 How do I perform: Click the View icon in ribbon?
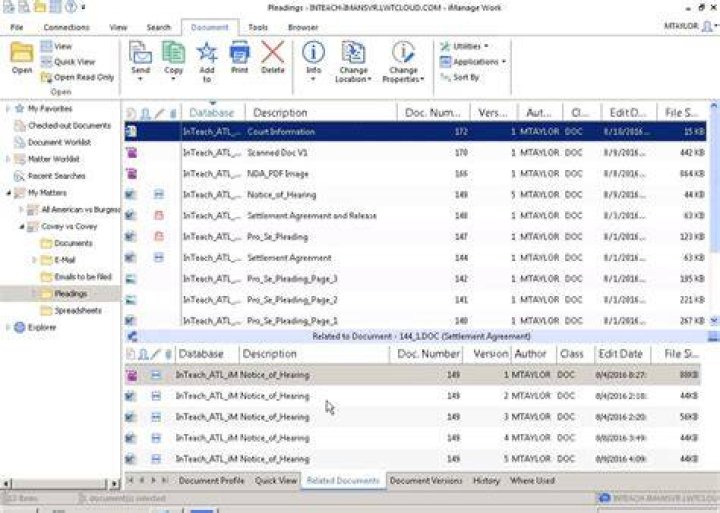47,46
